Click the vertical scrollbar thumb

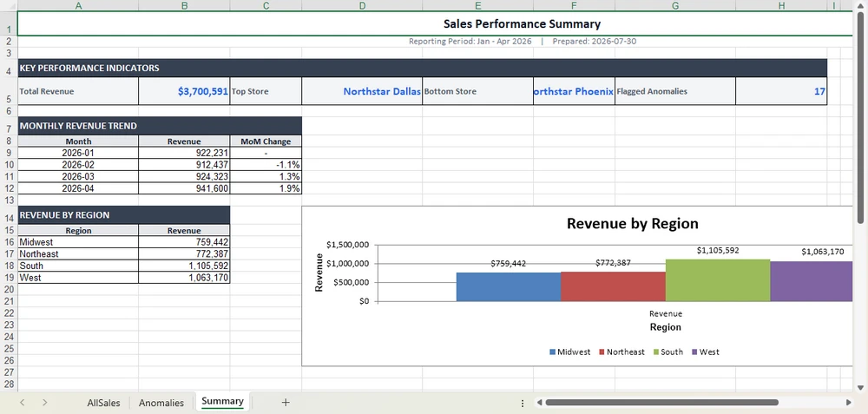[x=861, y=117]
